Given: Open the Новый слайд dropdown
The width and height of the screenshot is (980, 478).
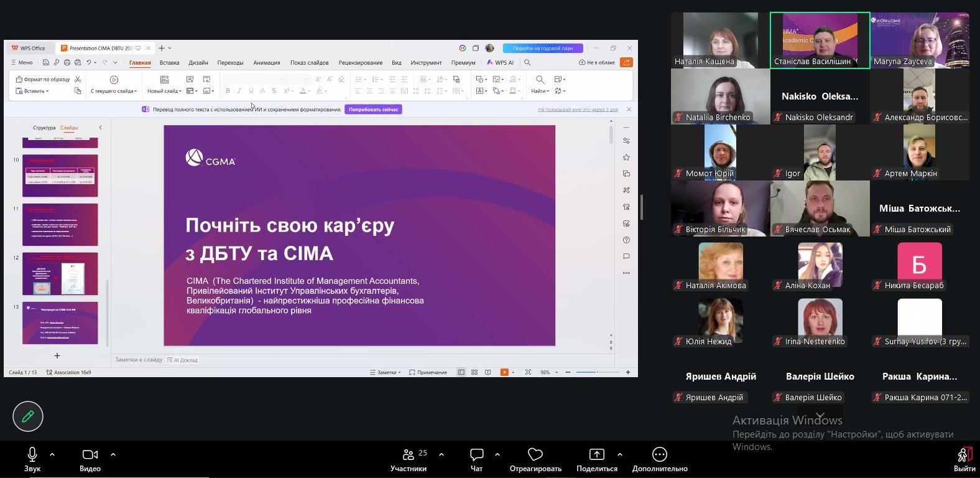Looking at the screenshot, I should pyautogui.click(x=164, y=91).
